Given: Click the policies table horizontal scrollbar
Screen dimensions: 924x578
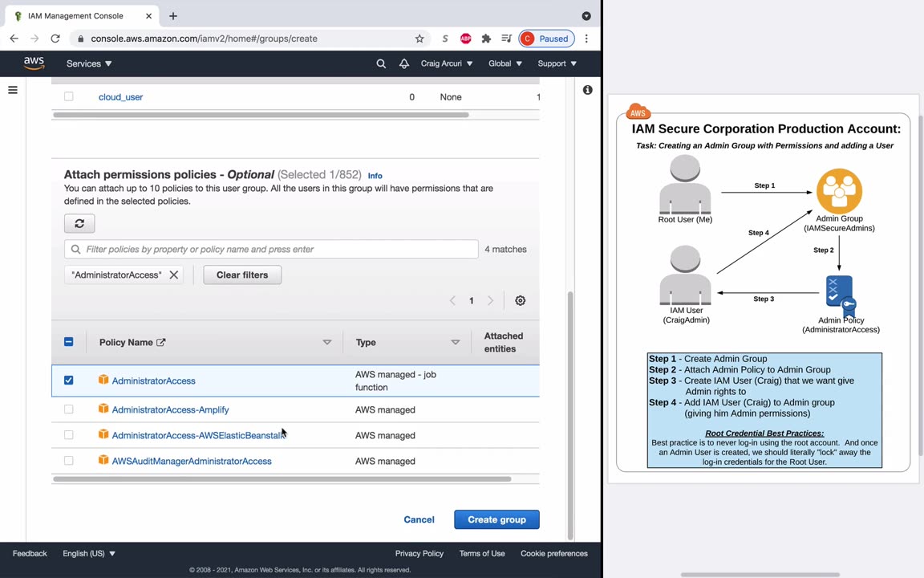Looking at the screenshot, I should (282, 479).
